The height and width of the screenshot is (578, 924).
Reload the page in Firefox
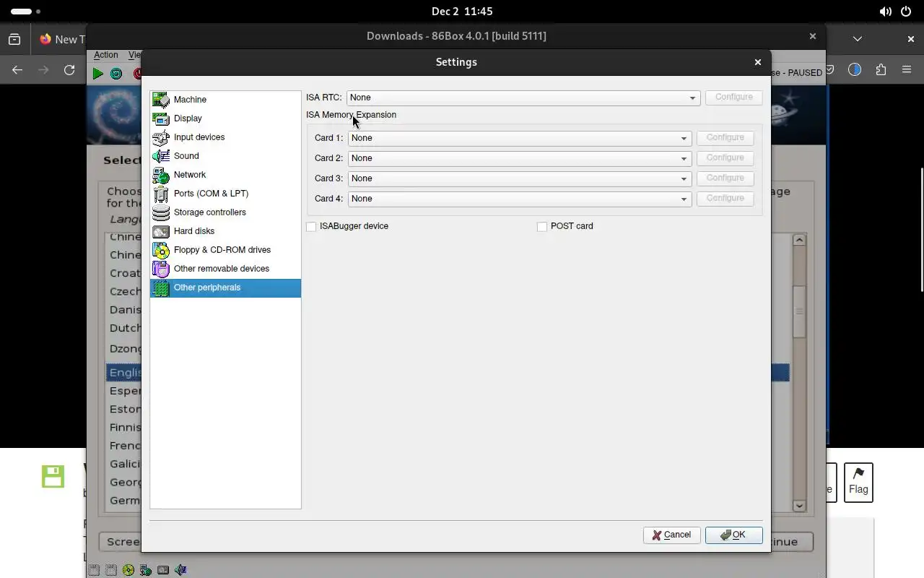click(x=69, y=70)
